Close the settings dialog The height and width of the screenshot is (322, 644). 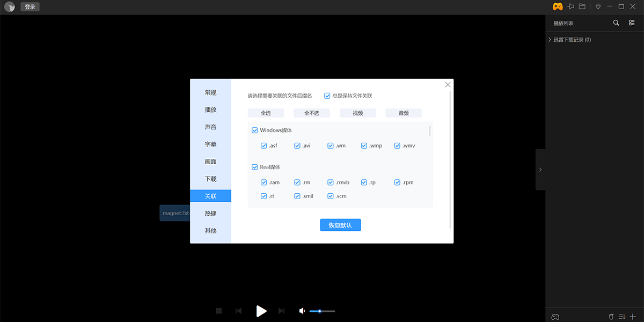pyautogui.click(x=448, y=85)
